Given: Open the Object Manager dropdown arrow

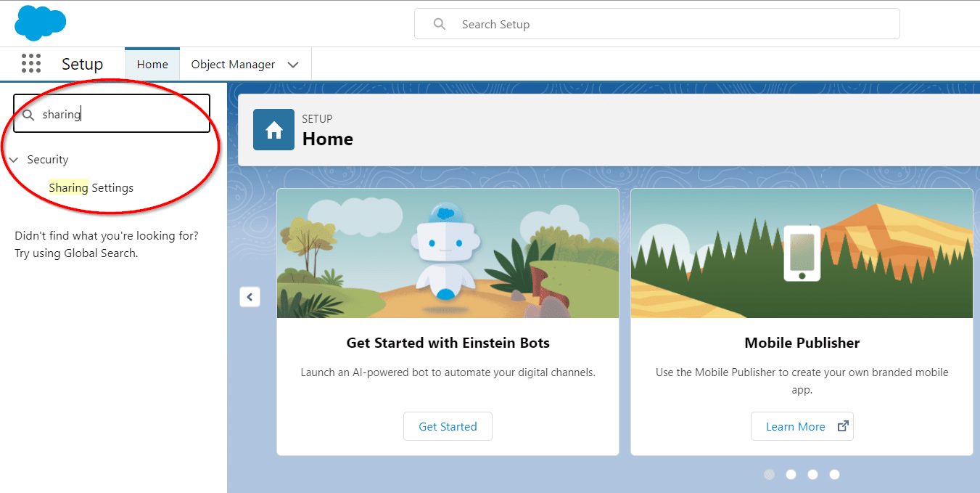Looking at the screenshot, I should (293, 65).
